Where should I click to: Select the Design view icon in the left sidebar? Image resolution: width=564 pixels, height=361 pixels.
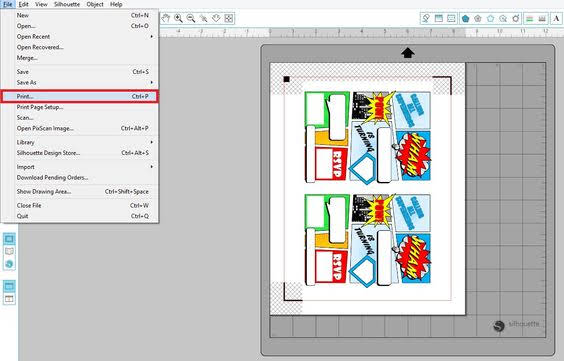[9, 239]
